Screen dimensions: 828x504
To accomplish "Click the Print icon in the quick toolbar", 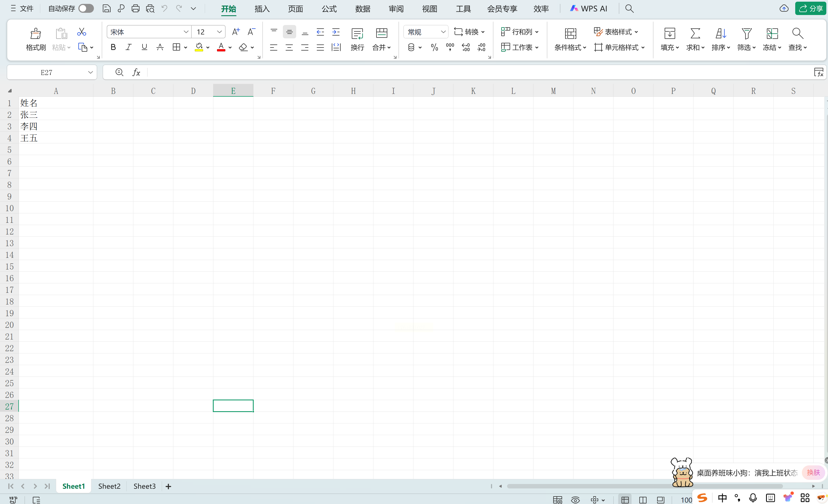I will 135,8.
